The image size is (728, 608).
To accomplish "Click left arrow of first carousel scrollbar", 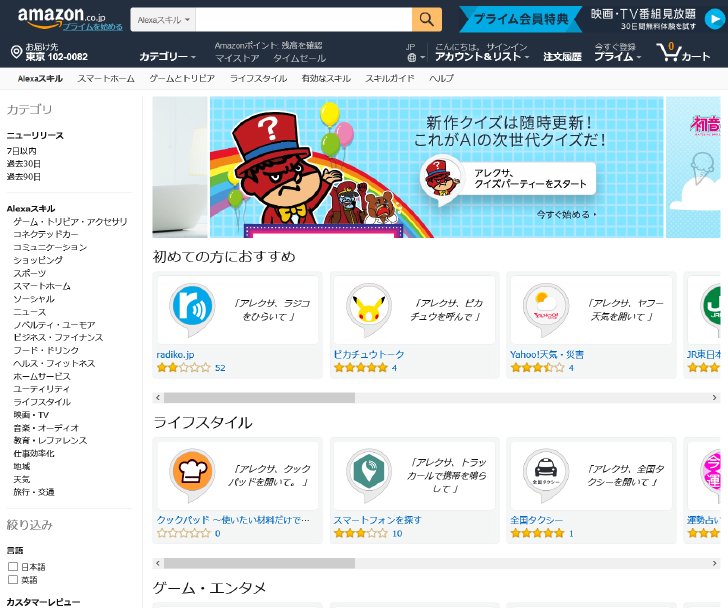I will (158, 398).
